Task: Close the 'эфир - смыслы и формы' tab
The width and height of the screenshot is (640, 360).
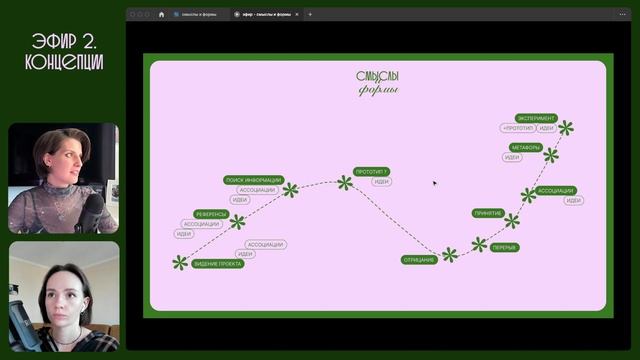Action: tap(297, 14)
